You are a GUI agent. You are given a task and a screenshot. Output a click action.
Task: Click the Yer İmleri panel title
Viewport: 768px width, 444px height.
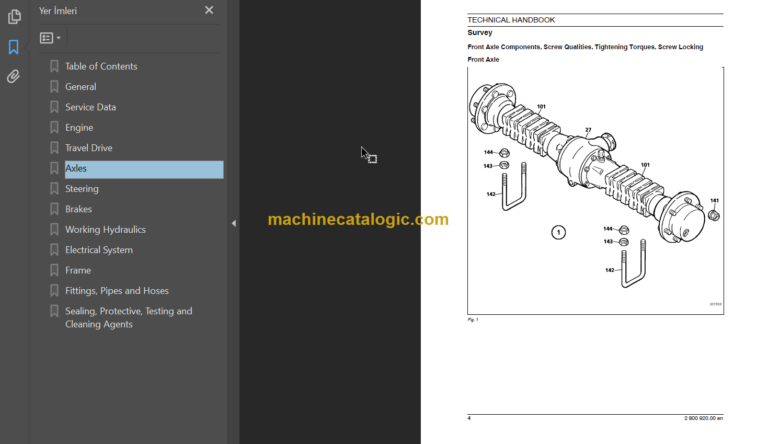58,11
